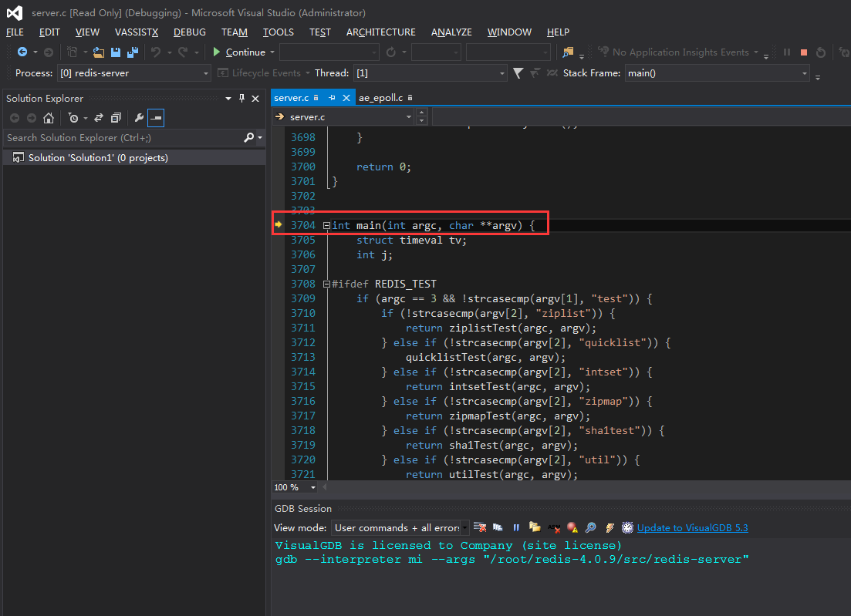Open the ARCHITECTURE menu
The image size is (851, 616).
[x=381, y=32]
